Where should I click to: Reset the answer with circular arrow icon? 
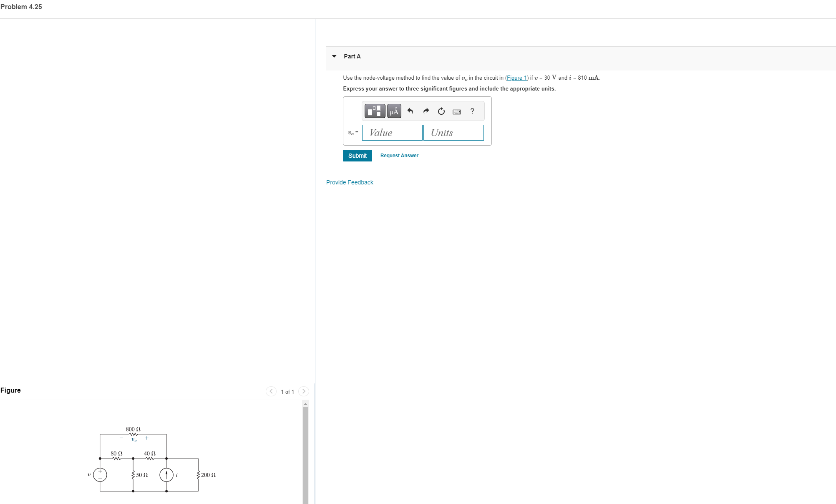[441, 111]
